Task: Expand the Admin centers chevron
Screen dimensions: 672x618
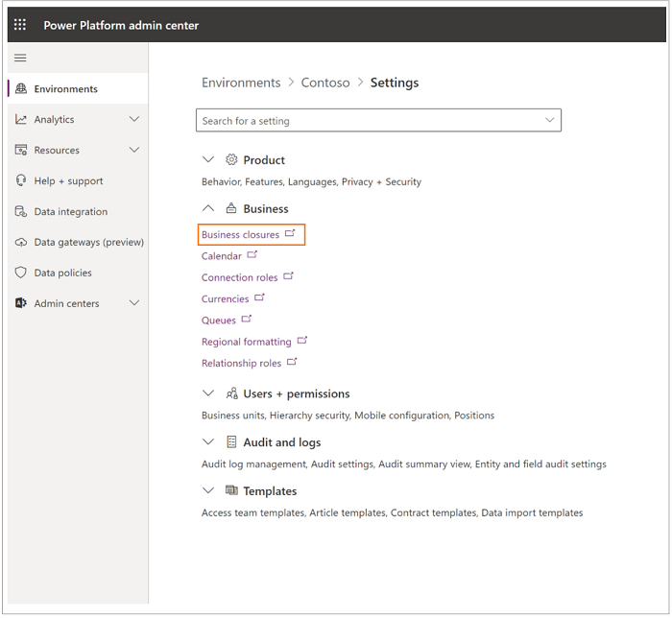Action: click(134, 303)
